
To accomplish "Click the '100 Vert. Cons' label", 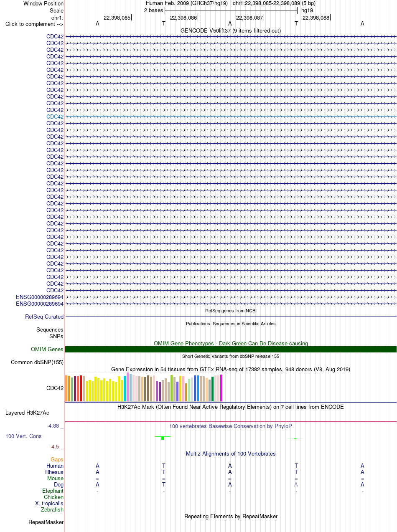I will point(23,436).
